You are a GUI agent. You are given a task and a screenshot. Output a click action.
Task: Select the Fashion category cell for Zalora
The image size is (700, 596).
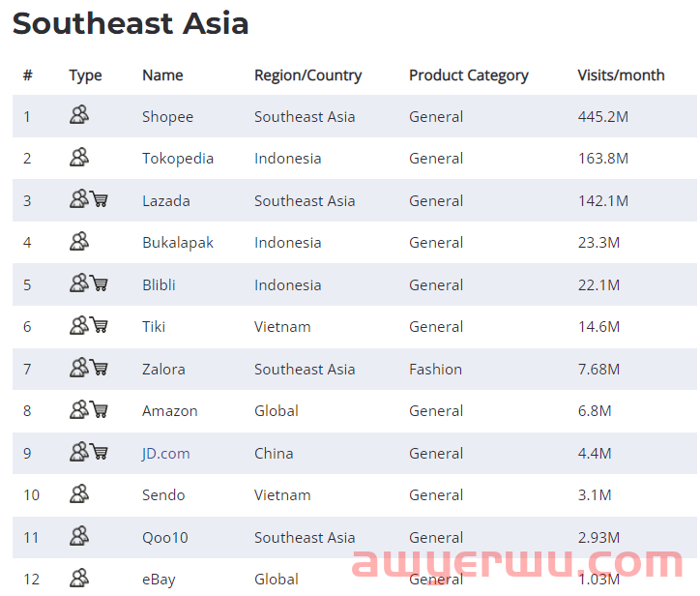click(x=435, y=369)
